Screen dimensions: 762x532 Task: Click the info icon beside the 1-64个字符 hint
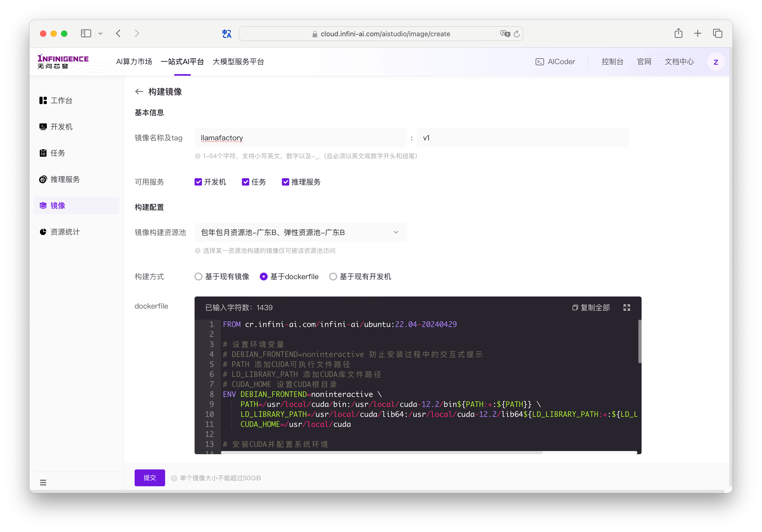coord(197,156)
